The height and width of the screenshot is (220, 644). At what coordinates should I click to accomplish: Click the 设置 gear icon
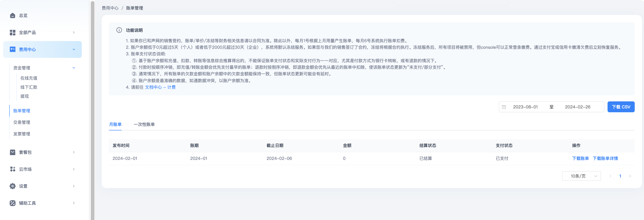pos(12,186)
